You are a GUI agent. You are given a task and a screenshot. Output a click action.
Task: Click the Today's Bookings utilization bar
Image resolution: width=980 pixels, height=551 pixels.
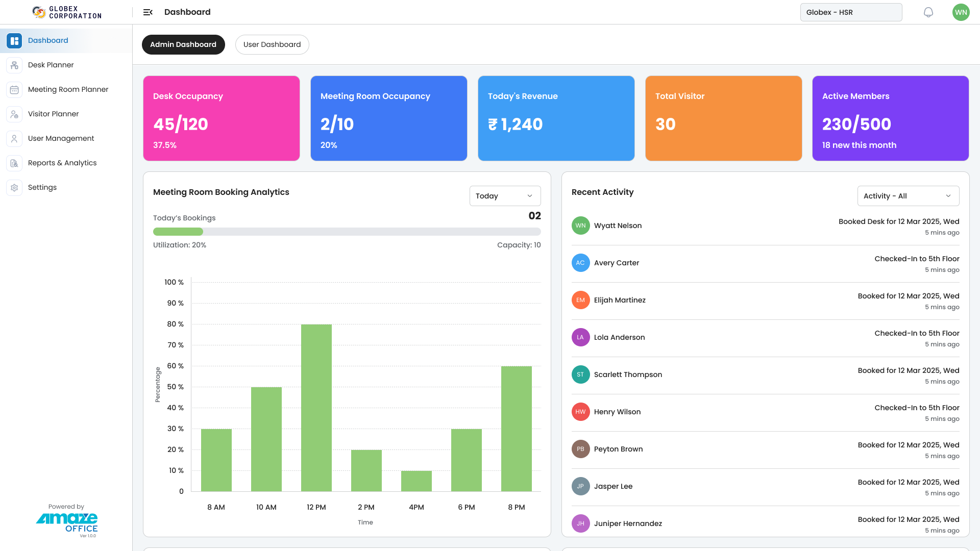click(x=347, y=231)
